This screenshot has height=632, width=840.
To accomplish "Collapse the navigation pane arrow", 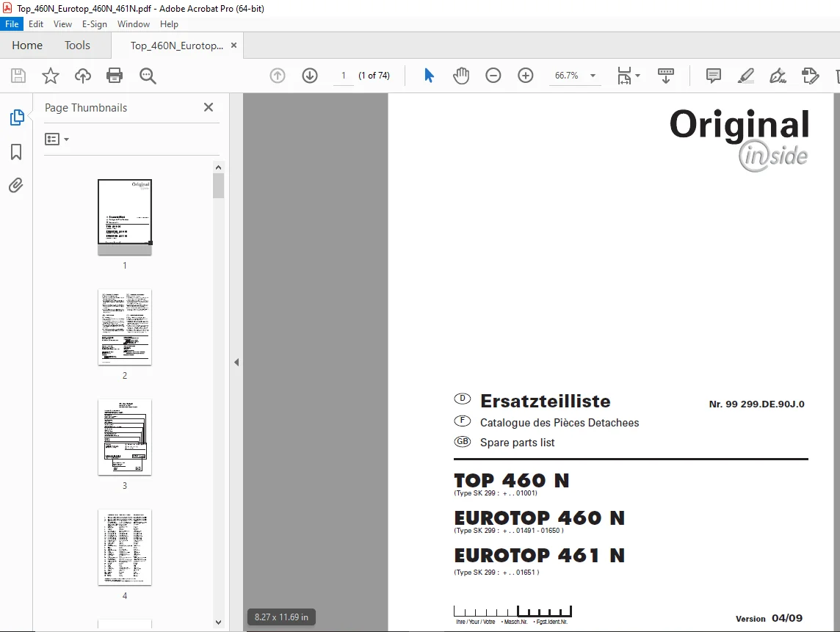I will [236, 362].
